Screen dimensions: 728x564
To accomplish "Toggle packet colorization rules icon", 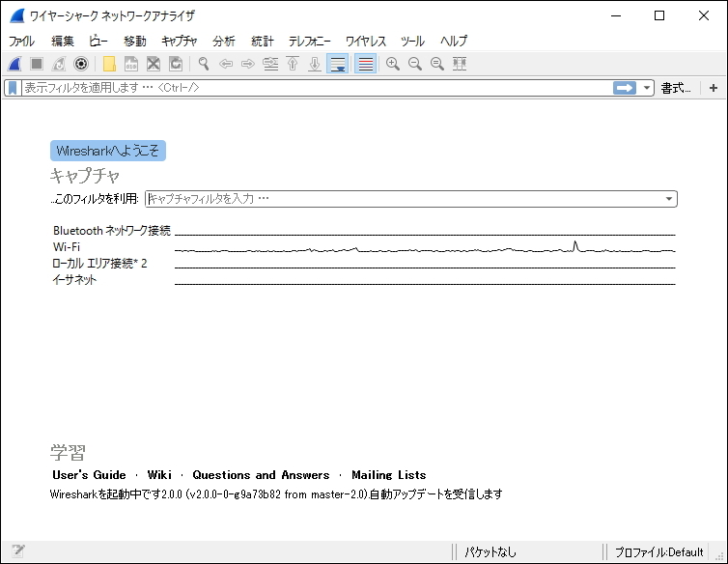I will coord(365,64).
